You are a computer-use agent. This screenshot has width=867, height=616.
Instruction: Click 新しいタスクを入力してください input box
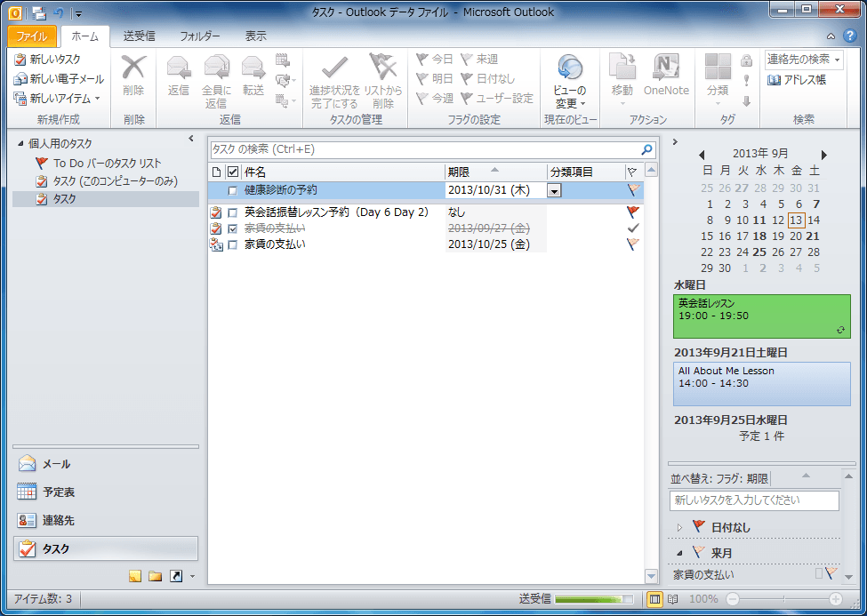[x=754, y=500]
